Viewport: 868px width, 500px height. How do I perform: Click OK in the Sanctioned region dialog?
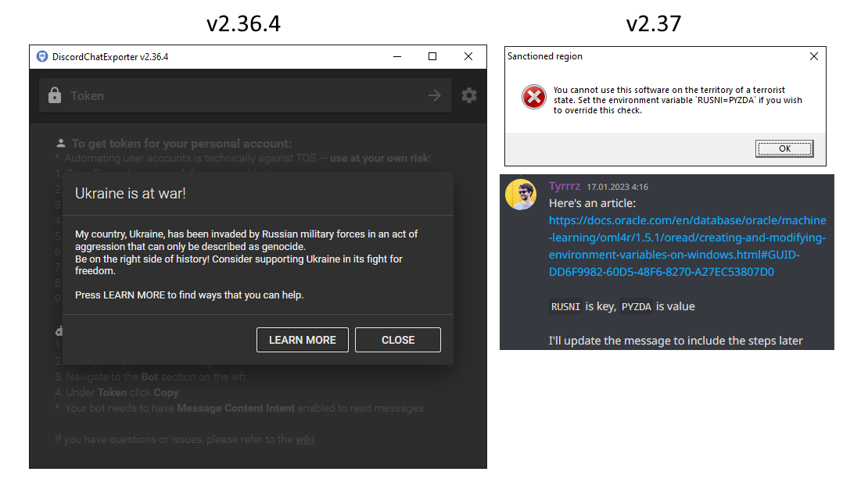(x=784, y=148)
